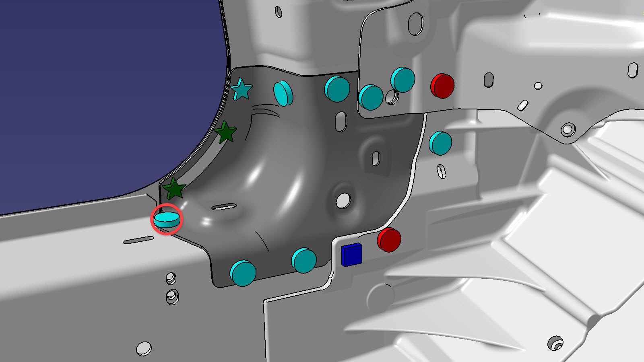Pick the isolated cyan disc right of bracket edge
This screenshot has width=644, height=362.
[440, 143]
